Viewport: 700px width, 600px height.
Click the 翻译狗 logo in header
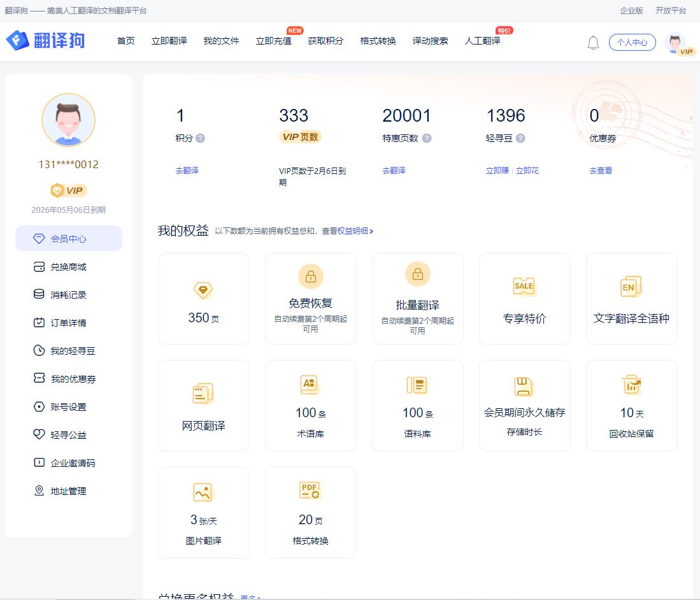click(46, 41)
